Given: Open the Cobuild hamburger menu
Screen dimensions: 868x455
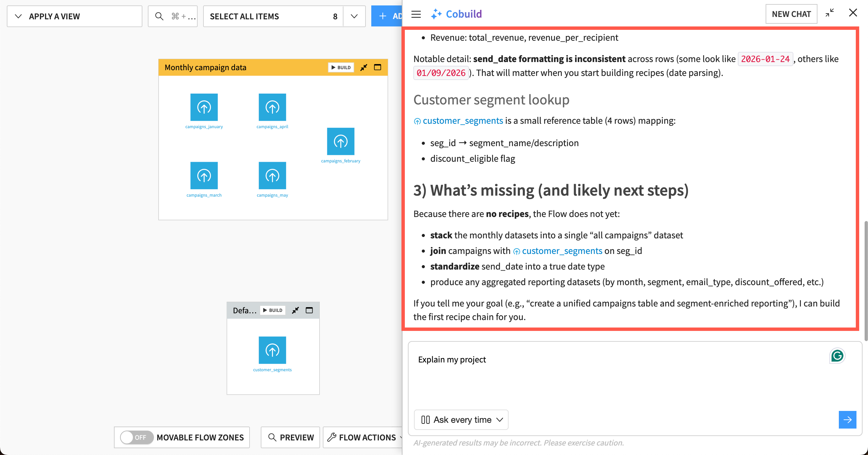Looking at the screenshot, I should coord(416,14).
